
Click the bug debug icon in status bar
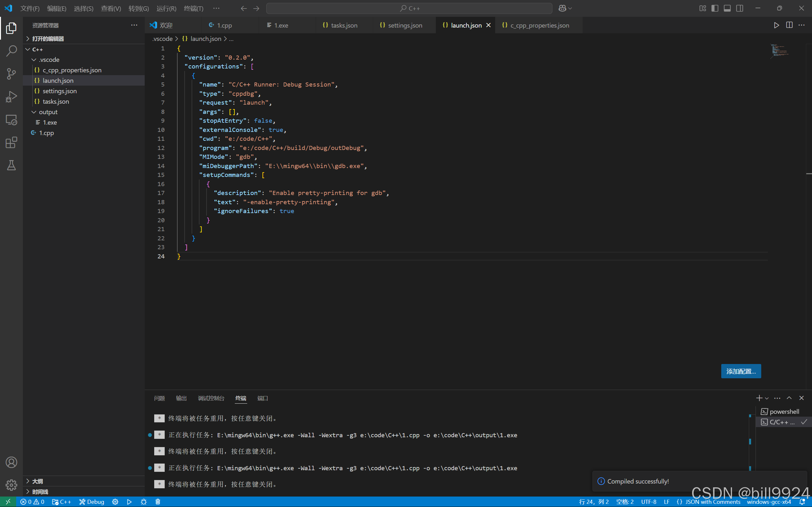144,502
